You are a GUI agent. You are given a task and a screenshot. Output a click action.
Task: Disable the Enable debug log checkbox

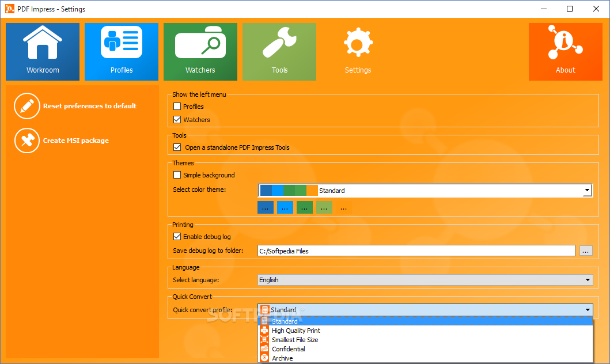177,237
